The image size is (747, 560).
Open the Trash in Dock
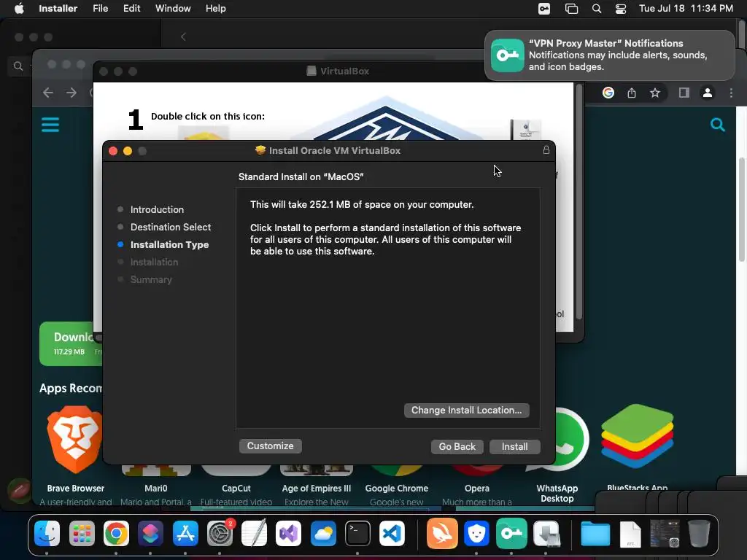(x=699, y=533)
